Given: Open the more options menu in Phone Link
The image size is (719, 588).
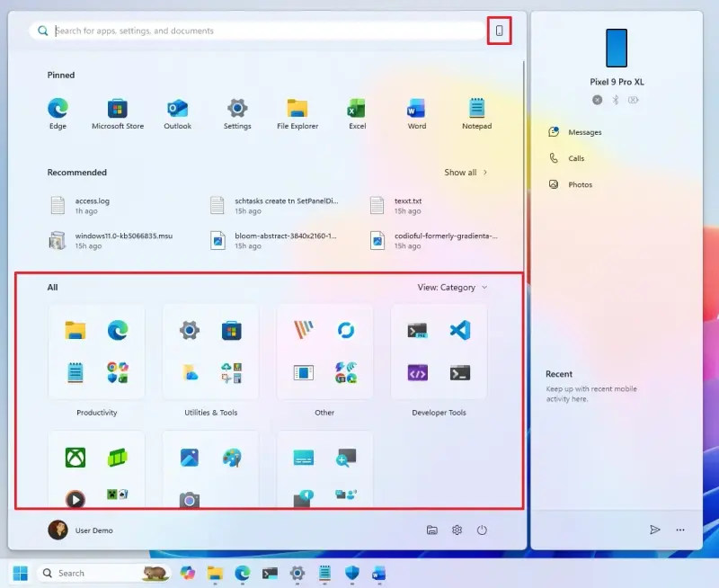Looking at the screenshot, I should 680,530.
